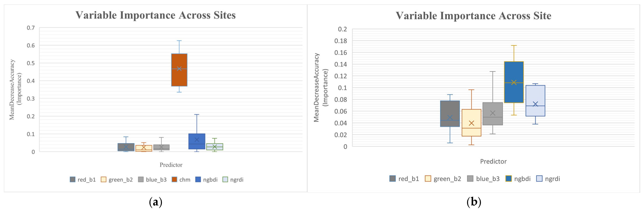Click the blue_b3 legend swatch in chart (a)
This screenshot has height=212, width=644.
coord(141,179)
